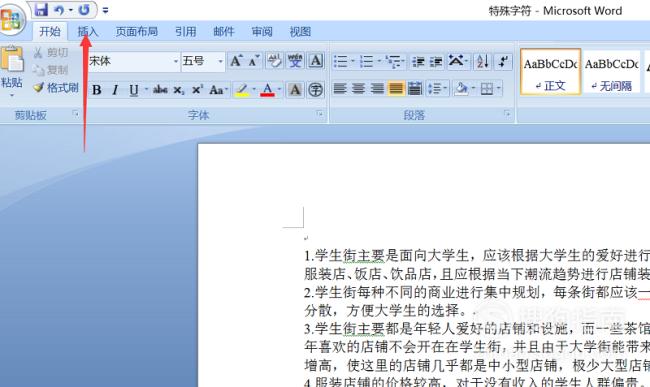Screen dimensions: 650x387
Task: Apply distributed alignment
Action: (415, 89)
